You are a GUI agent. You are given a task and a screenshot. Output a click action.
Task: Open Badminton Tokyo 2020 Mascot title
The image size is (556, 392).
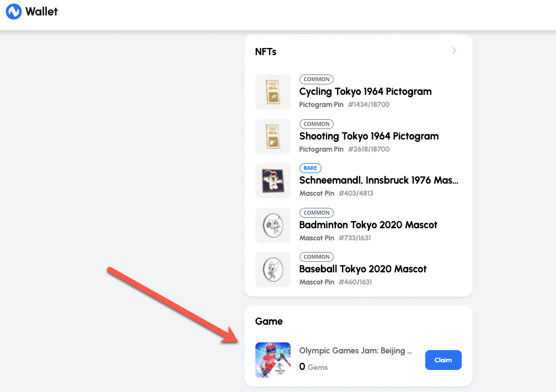click(368, 225)
